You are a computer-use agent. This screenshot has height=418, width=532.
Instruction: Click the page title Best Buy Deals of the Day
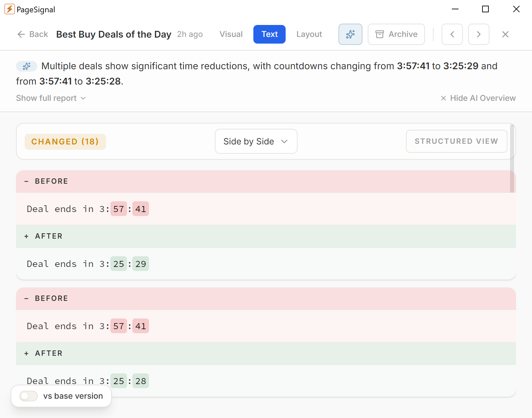114,34
